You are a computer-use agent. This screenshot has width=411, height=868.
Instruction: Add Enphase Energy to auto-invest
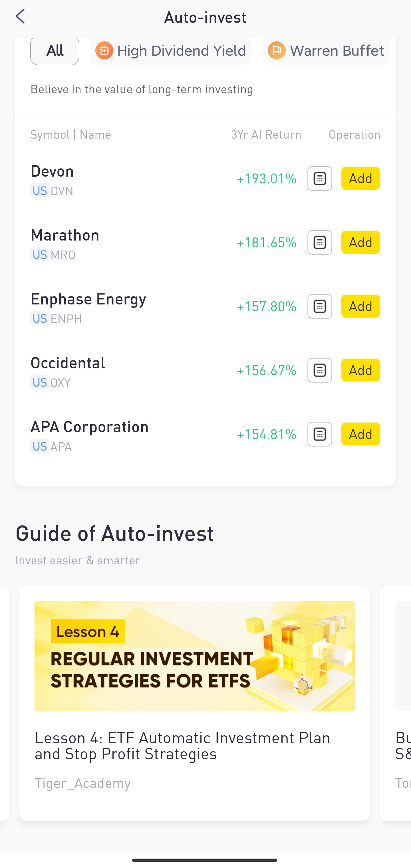(x=360, y=306)
